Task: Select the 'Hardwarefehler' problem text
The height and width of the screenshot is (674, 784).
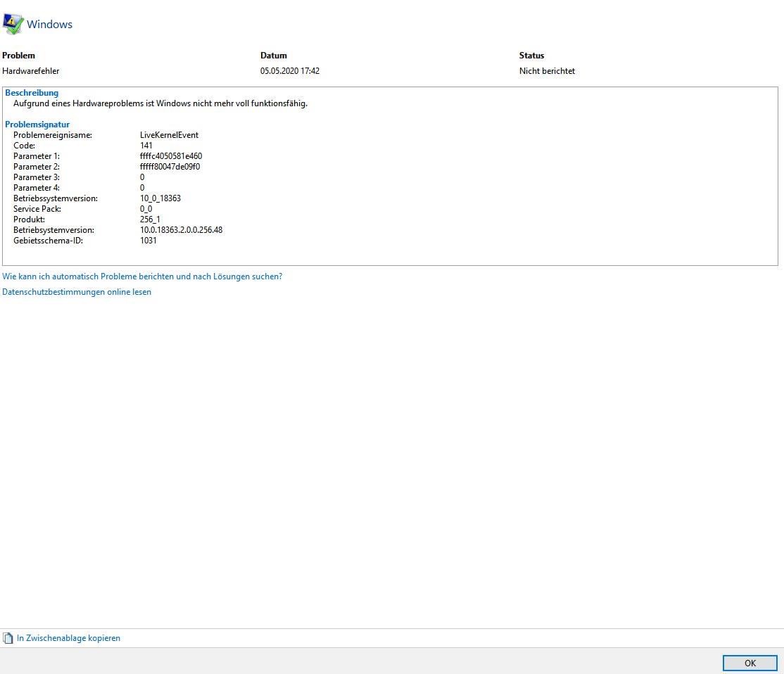Action: [x=30, y=71]
